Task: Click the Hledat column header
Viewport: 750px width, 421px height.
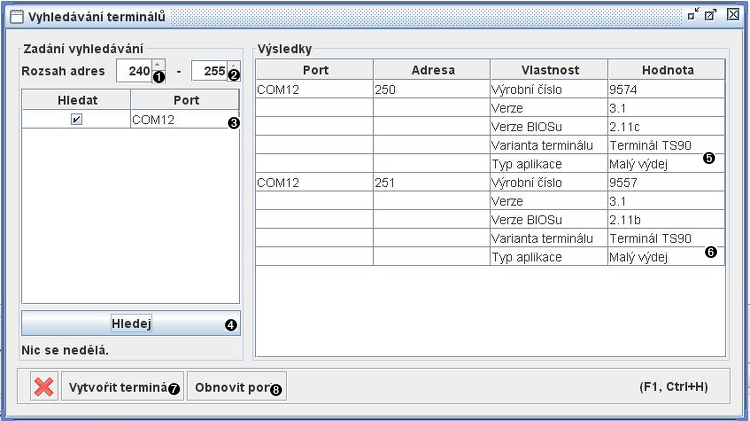Action: [x=77, y=100]
